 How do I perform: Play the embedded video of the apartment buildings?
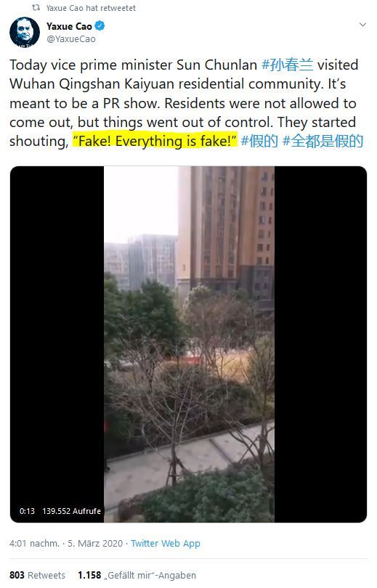(x=189, y=344)
